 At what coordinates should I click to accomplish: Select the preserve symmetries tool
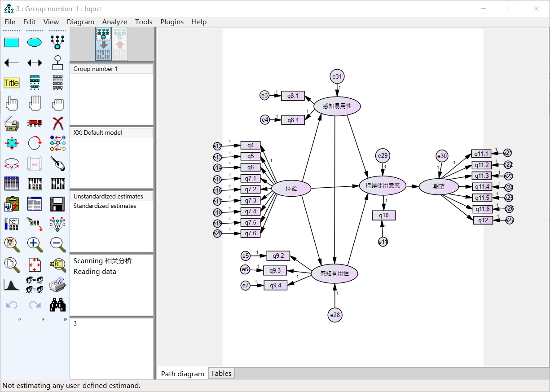(x=57, y=223)
